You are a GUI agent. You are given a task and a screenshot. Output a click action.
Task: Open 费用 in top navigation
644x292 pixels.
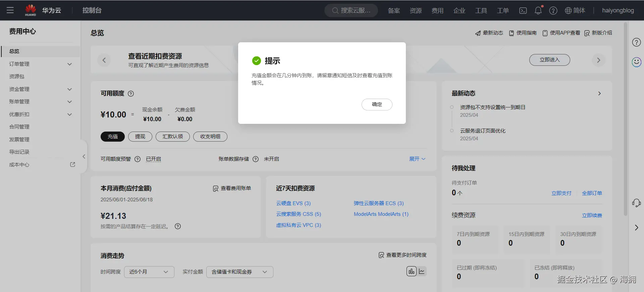click(x=437, y=11)
